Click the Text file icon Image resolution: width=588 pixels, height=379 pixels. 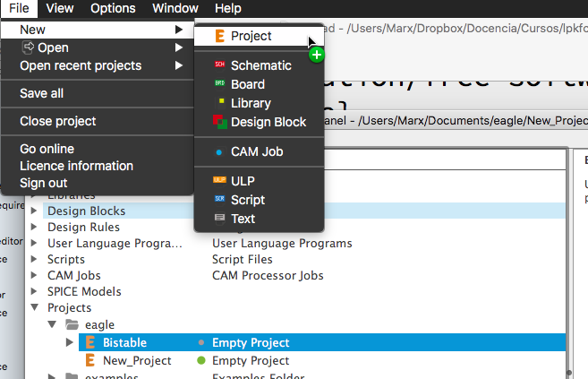pyautogui.click(x=219, y=219)
